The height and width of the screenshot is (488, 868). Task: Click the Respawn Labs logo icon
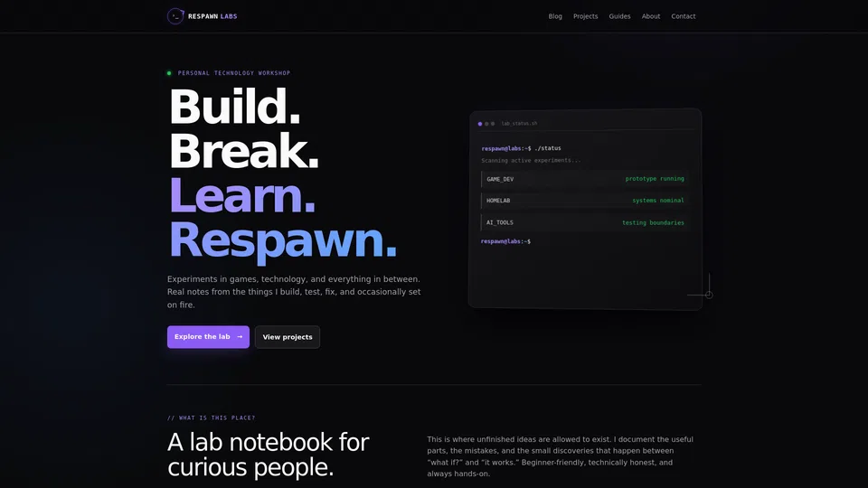click(175, 16)
